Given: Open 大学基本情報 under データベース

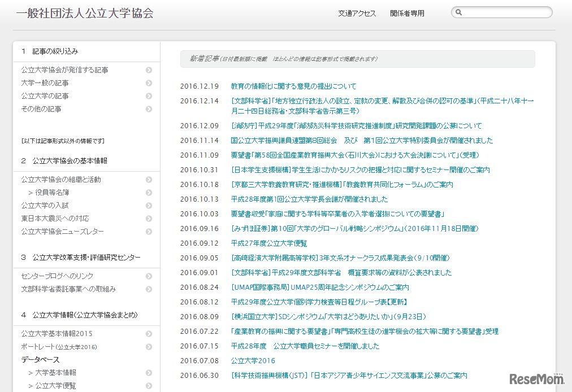Looking at the screenshot, I should coord(55,373).
